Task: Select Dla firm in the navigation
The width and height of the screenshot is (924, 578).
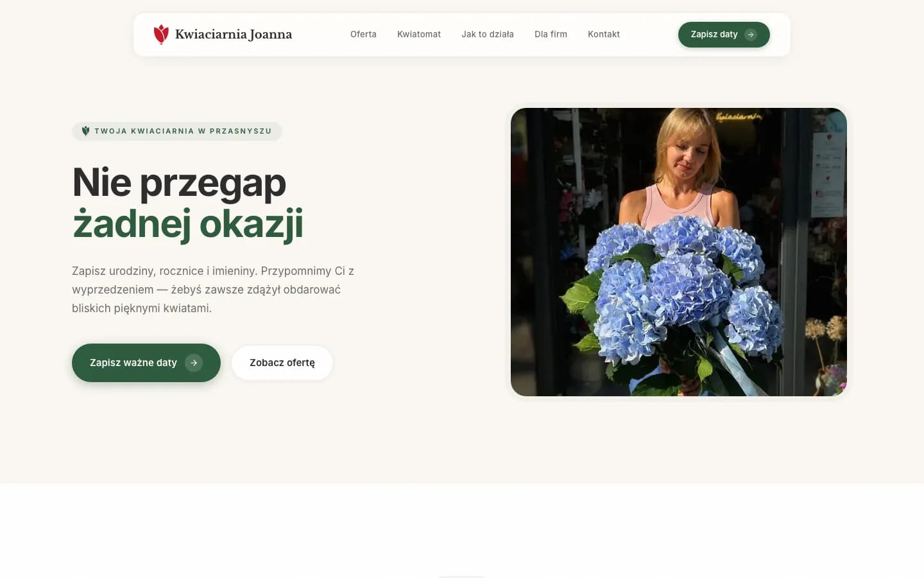Action: coord(551,35)
